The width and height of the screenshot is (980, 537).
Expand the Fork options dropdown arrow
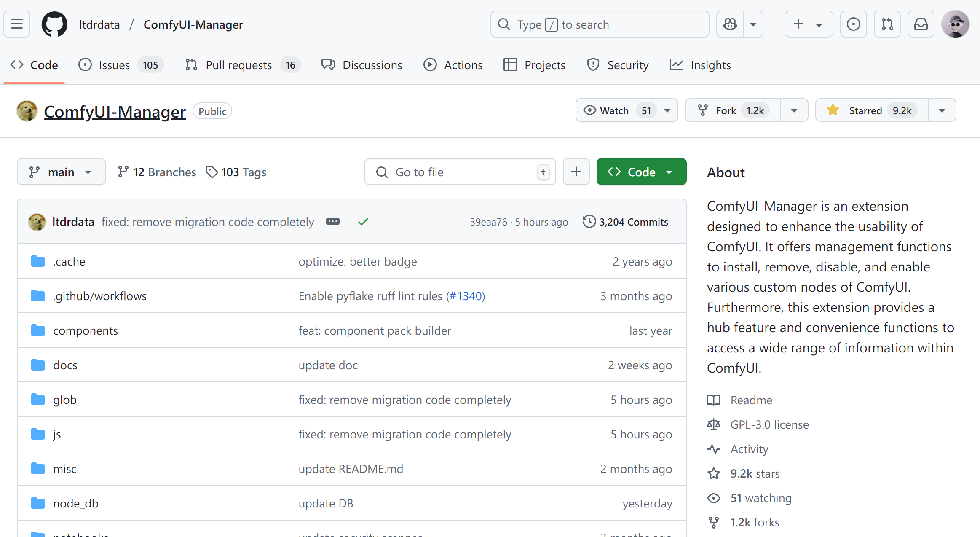(x=794, y=110)
